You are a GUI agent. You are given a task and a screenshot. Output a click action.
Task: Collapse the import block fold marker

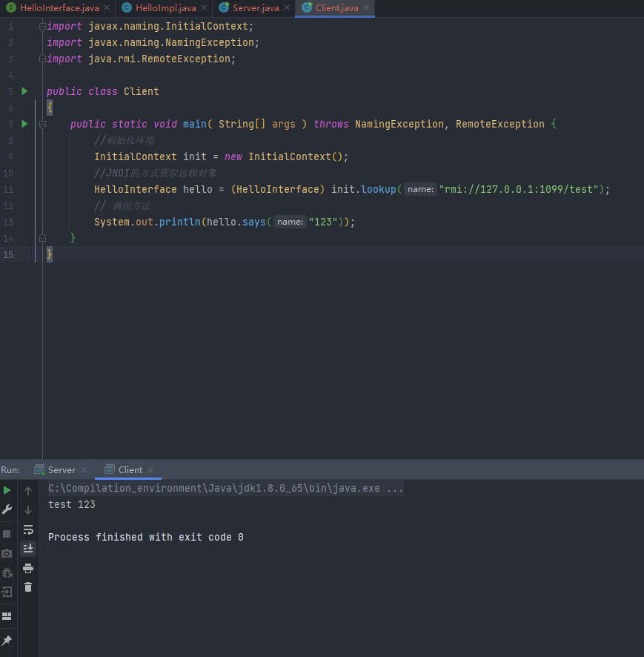[x=42, y=27]
